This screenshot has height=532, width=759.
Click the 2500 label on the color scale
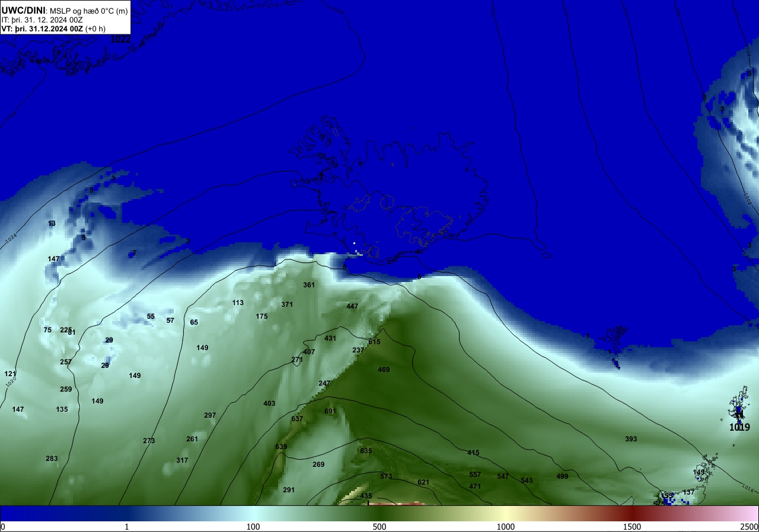750,527
